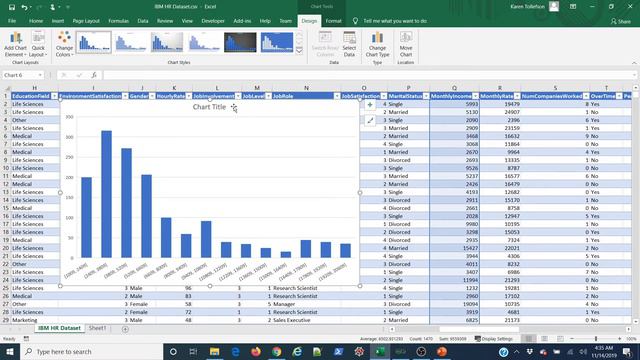
Task: Open the File tab
Action: [x=12, y=21]
